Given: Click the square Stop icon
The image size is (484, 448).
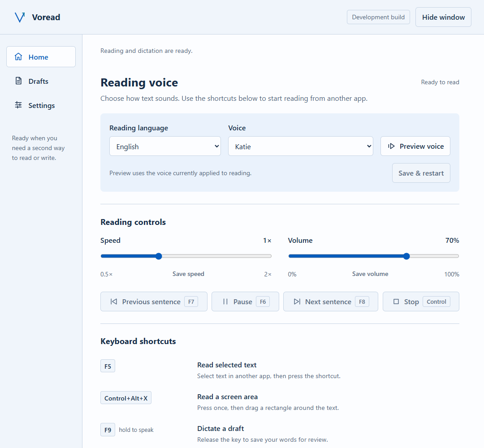Looking at the screenshot, I should (x=396, y=302).
